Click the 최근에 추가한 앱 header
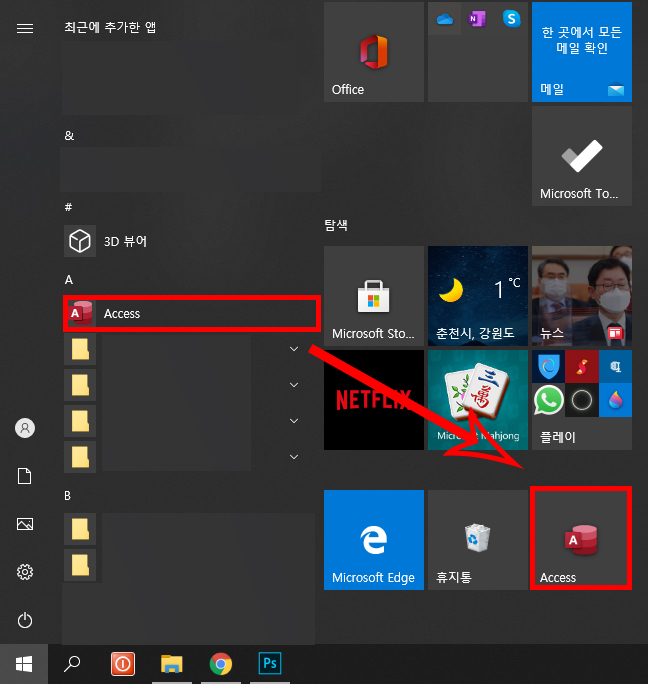 (x=110, y=27)
